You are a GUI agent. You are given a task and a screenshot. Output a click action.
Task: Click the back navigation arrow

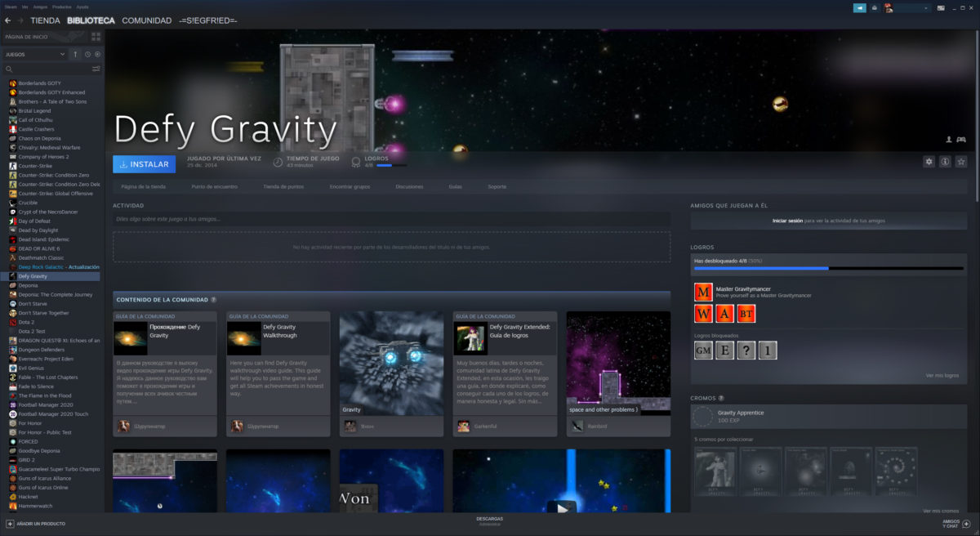(x=8, y=20)
